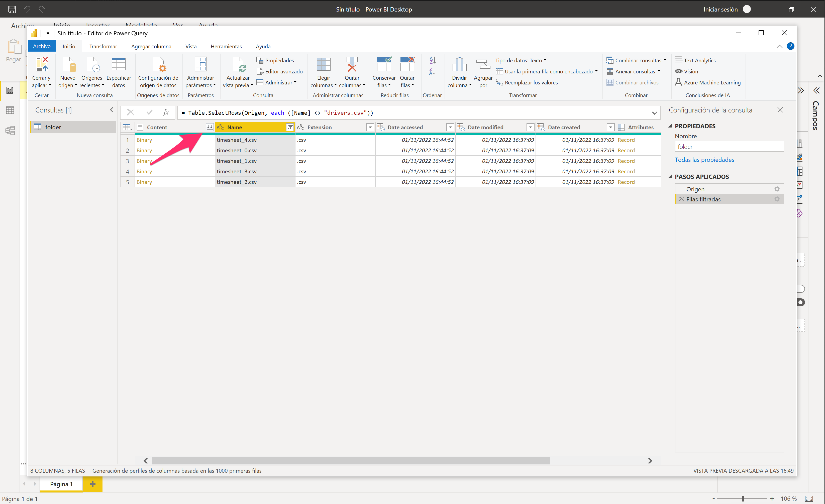Screen dimensions: 825x504
Task: Delete the Filas filtradas step
Action: 681,199
